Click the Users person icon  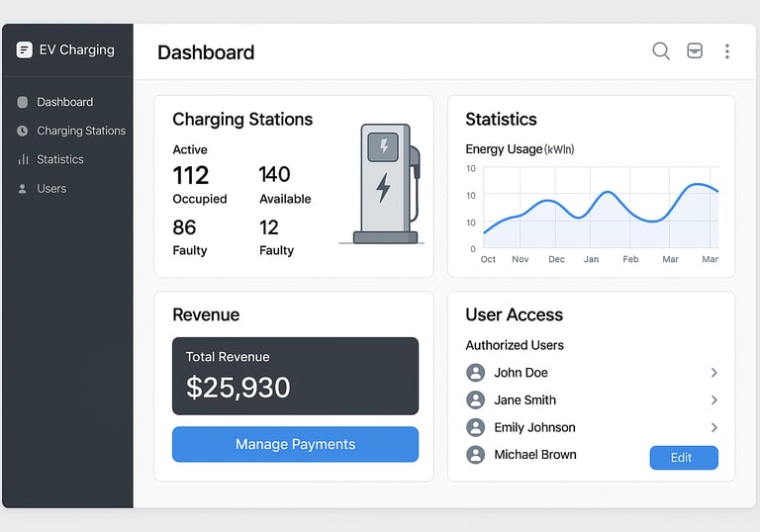pos(23,189)
